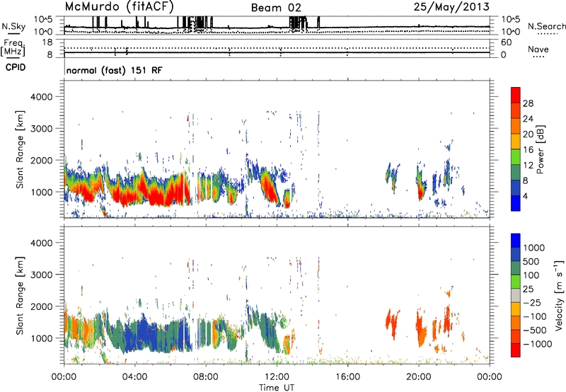This screenshot has height=392, width=566.
Task: Click the 18 tick on frequency axis
Action: coord(47,42)
